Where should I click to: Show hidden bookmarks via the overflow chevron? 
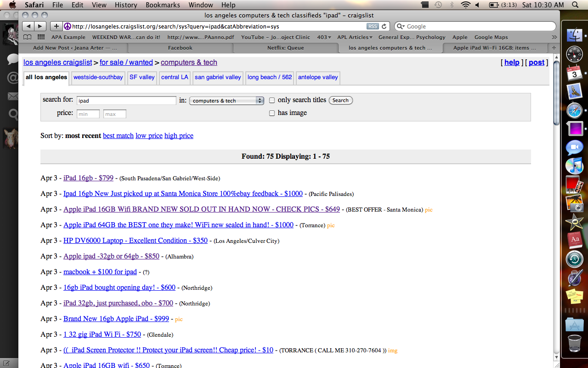[x=554, y=37]
